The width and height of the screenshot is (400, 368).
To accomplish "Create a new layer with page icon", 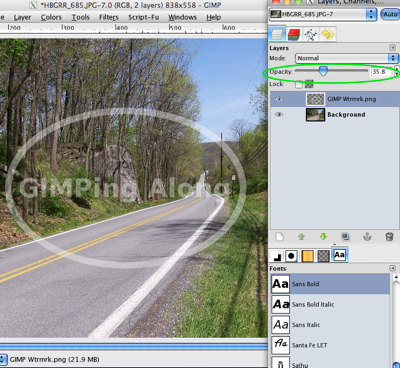I will [x=280, y=237].
